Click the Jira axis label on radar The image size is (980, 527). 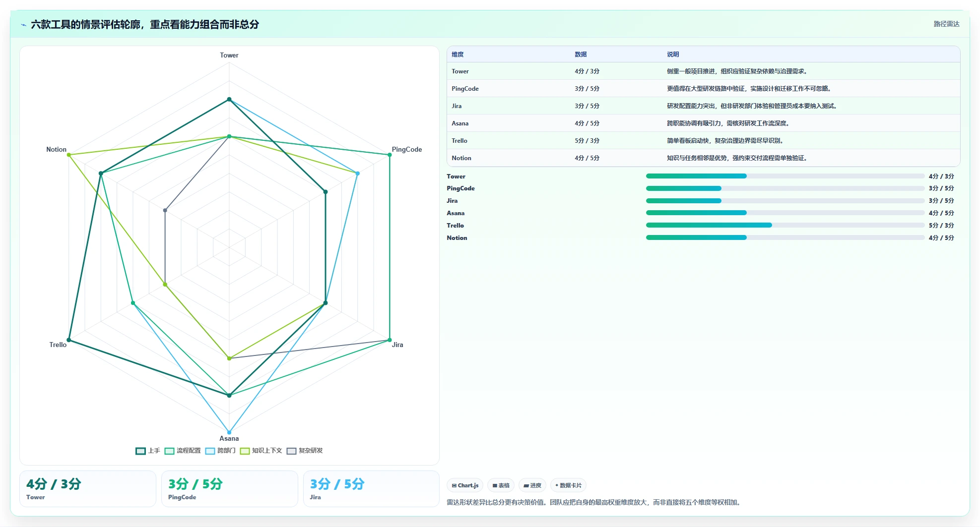coord(397,345)
